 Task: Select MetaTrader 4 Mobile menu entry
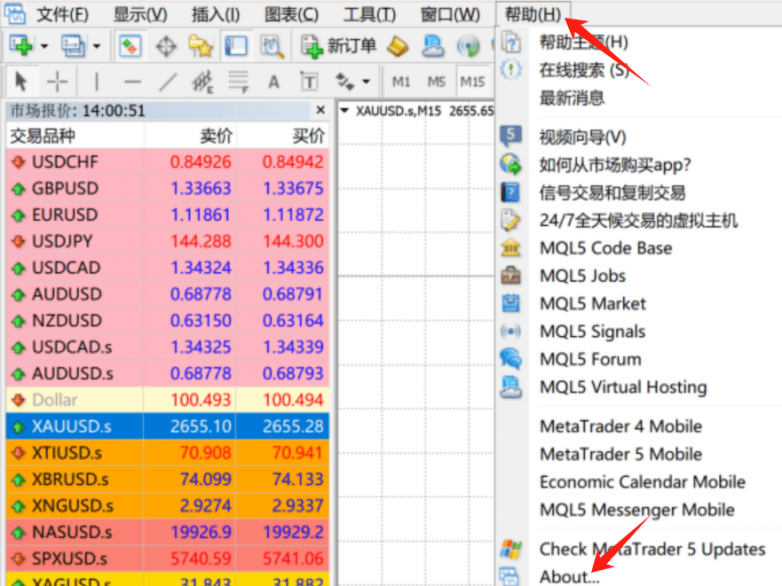(621, 426)
